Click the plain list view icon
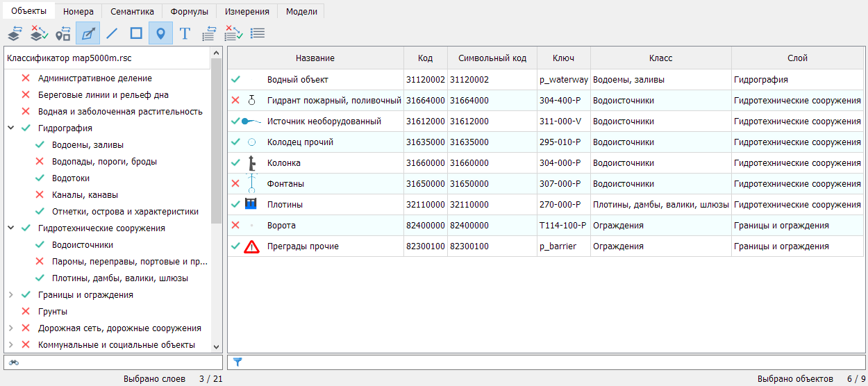868x386 pixels. [258, 33]
